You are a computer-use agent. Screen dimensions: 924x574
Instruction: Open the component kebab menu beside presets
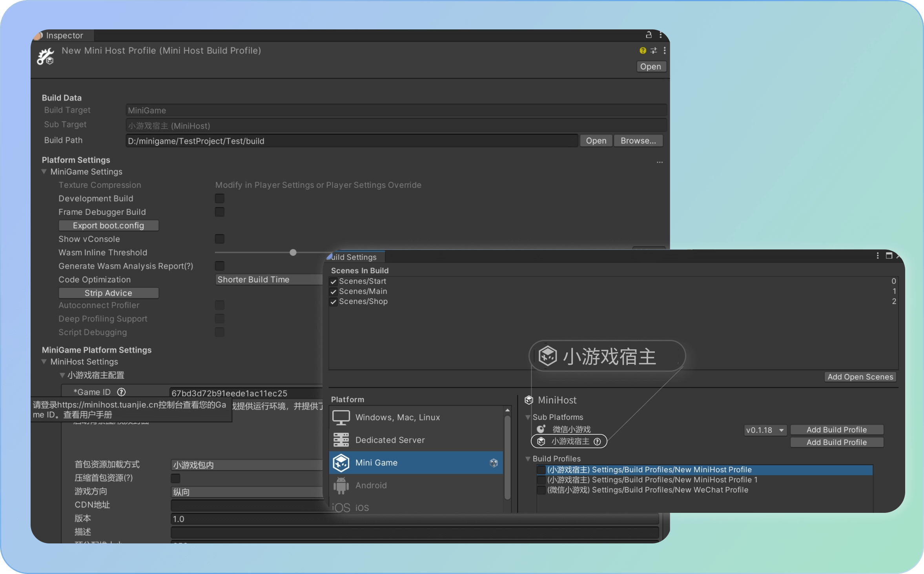[665, 51]
